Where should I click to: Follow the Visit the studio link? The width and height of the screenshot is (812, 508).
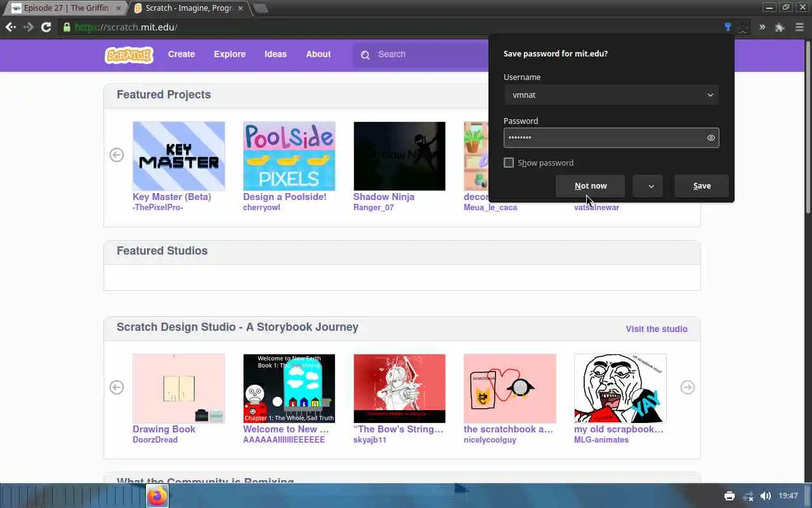[657, 329]
